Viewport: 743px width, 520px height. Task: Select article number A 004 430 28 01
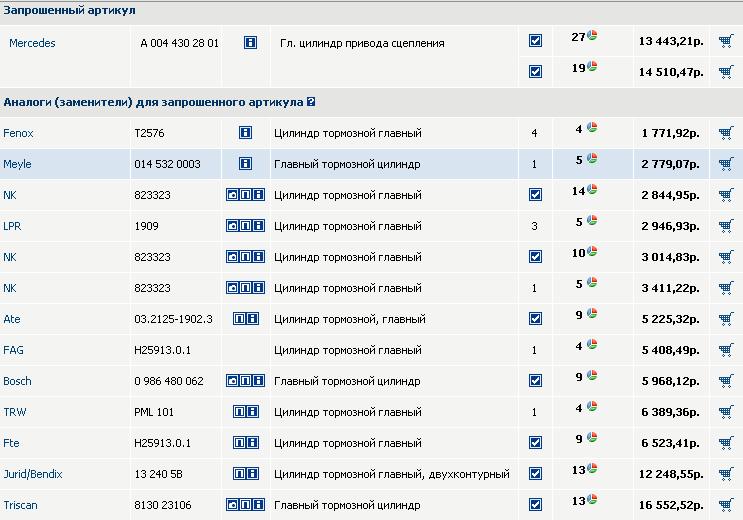pyautogui.click(x=180, y=43)
